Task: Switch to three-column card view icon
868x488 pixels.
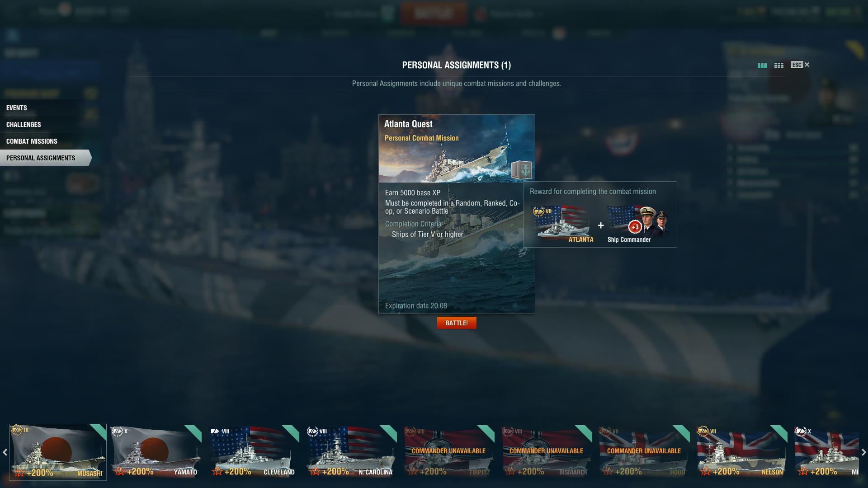Action: [x=762, y=65]
